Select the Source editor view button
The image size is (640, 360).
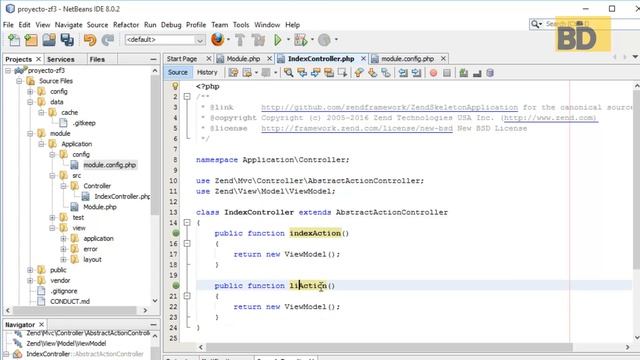pos(178,72)
